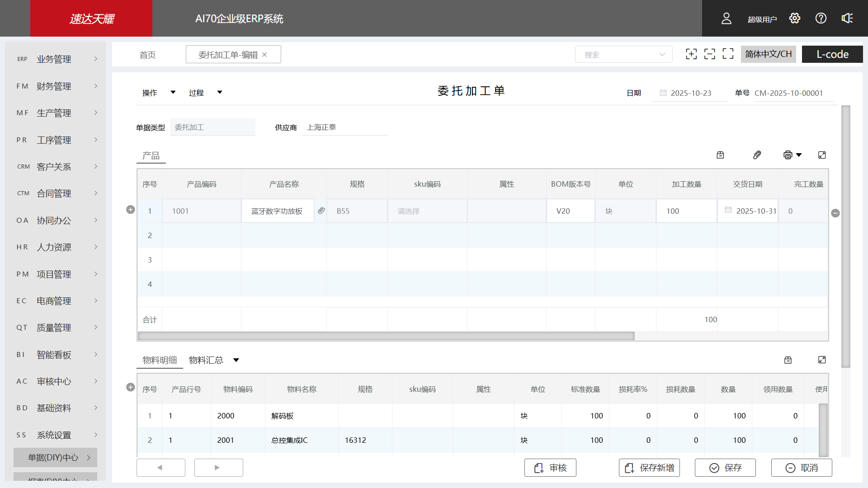Expand product table with the fullscreen arrows icon
The width and height of the screenshot is (868, 488).
coord(822,155)
